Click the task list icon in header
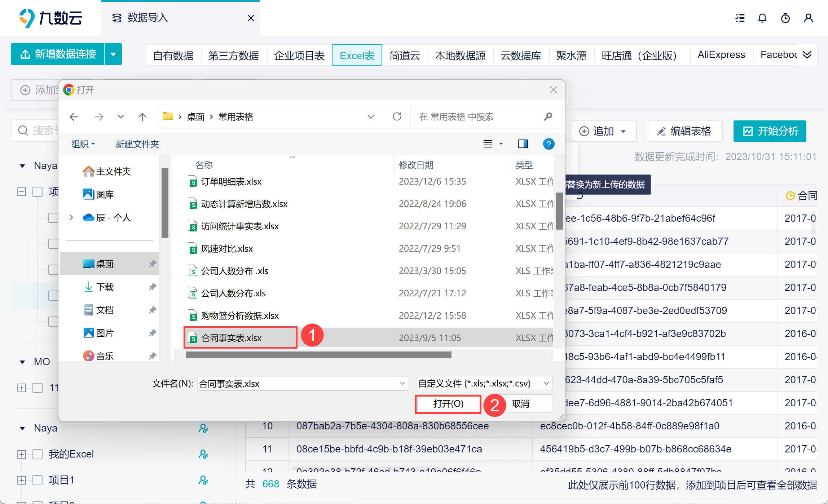 740,18
